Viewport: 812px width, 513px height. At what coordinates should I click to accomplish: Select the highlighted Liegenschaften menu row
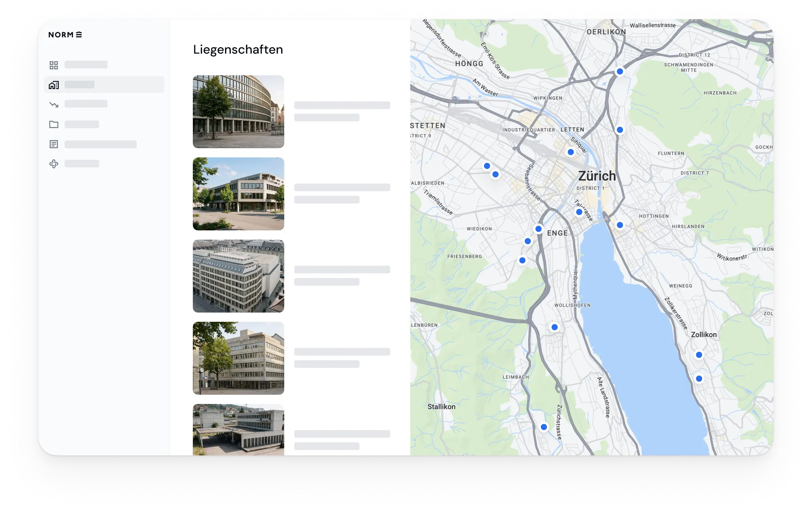(x=104, y=84)
